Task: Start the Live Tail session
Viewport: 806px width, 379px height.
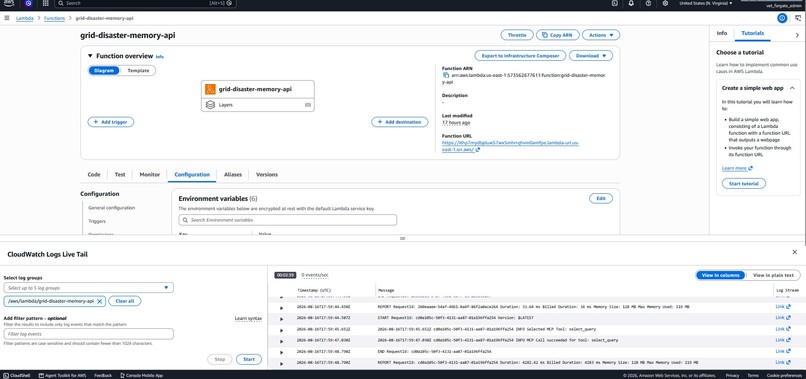Action: [x=249, y=359]
